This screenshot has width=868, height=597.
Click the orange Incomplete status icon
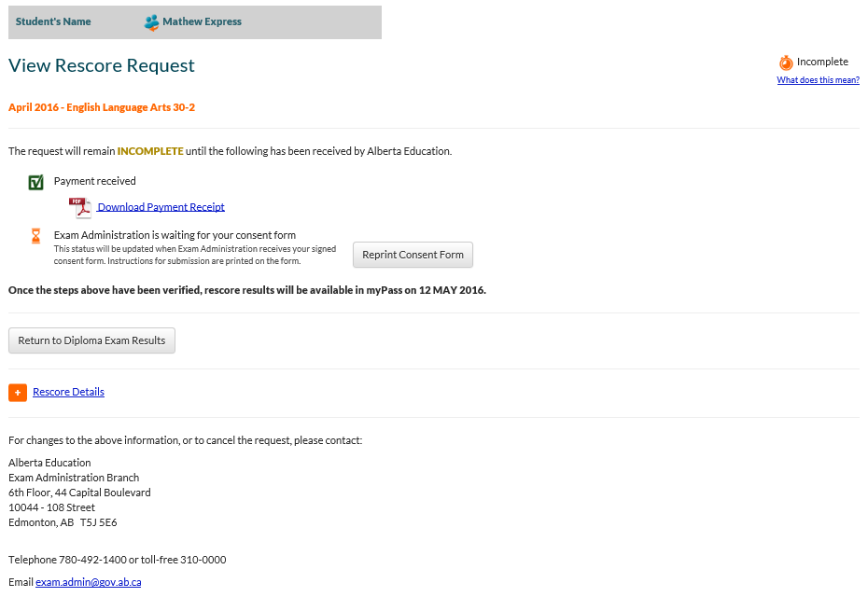[x=786, y=63]
